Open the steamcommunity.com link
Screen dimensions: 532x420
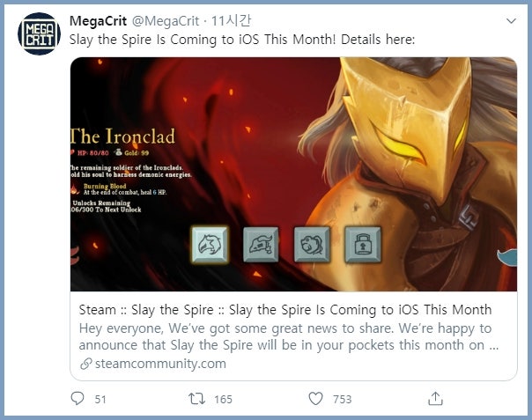160,364
